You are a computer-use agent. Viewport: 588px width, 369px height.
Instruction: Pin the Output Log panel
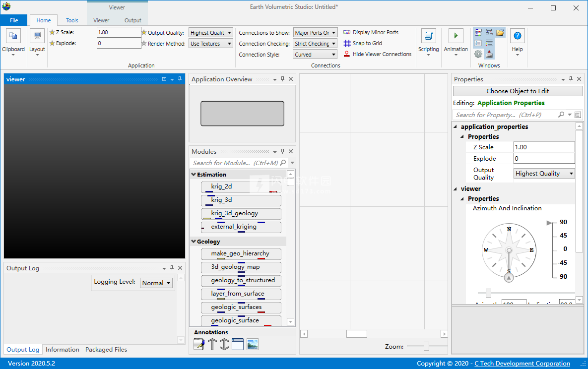(x=172, y=268)
